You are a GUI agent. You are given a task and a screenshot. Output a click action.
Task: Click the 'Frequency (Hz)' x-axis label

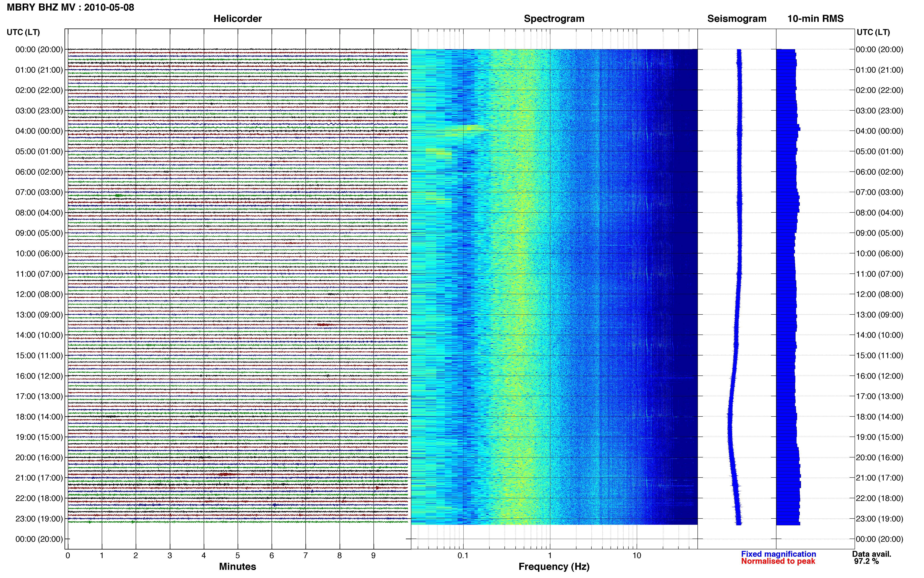[x=554, y=566]
